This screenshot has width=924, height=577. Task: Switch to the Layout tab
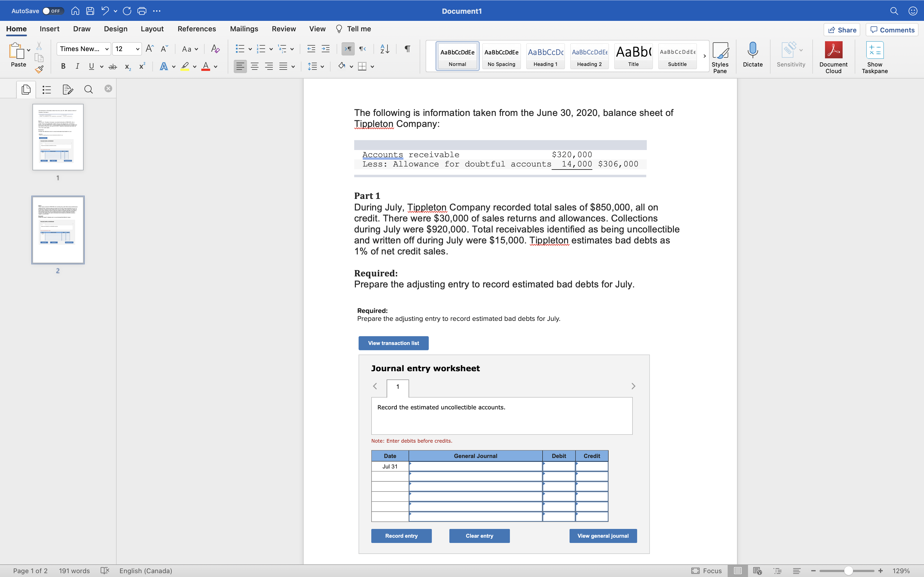[152, 29]
